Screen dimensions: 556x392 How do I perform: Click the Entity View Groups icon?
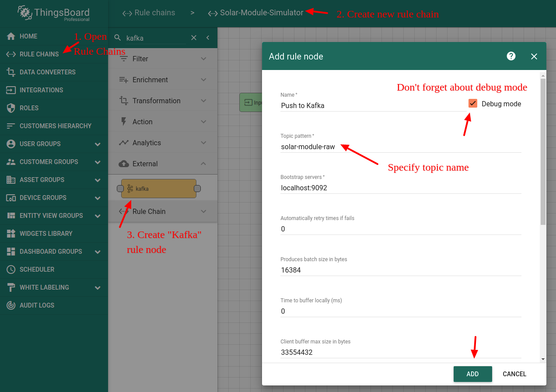(x=11, y=216)
